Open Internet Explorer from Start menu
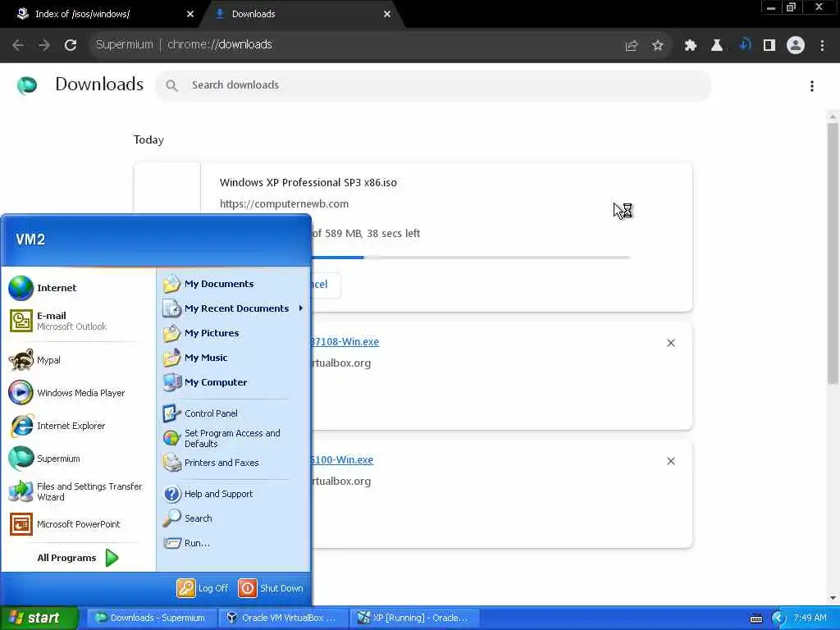This screenshot has width=840, height=630. click(57, 426)
